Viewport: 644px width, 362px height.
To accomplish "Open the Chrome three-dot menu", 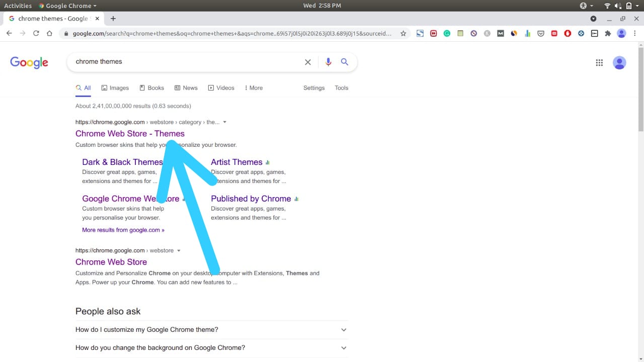I will 635,34.
